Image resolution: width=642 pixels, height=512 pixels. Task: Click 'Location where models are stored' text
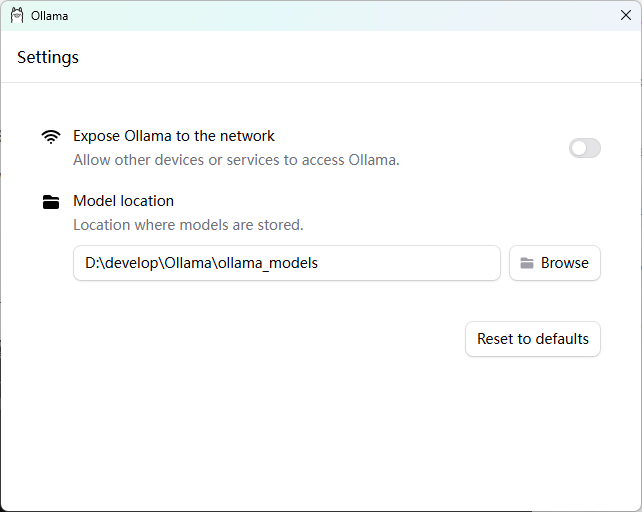(x=188, y=225)
